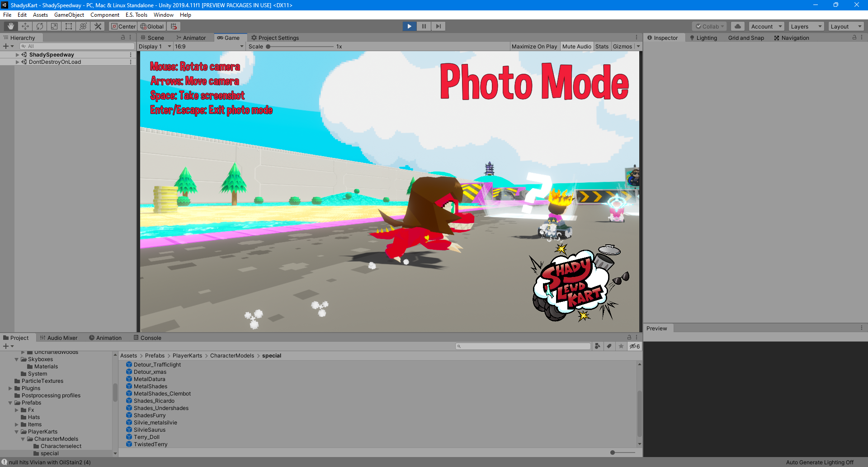Open the Component menu
Viewport: 868px width, 467px height.
click(x=105, y=15)
